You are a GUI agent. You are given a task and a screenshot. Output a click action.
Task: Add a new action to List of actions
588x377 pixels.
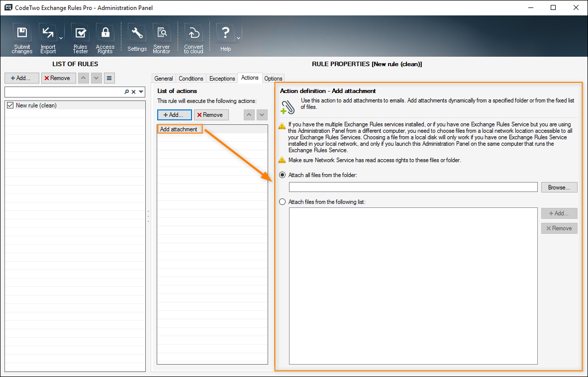point(175,115)
